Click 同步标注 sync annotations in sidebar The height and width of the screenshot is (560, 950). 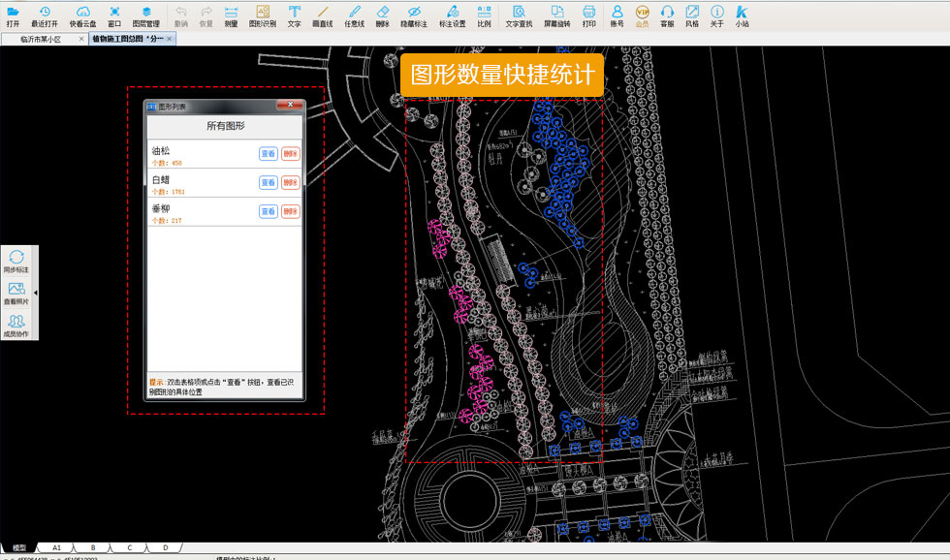point(16,261)
